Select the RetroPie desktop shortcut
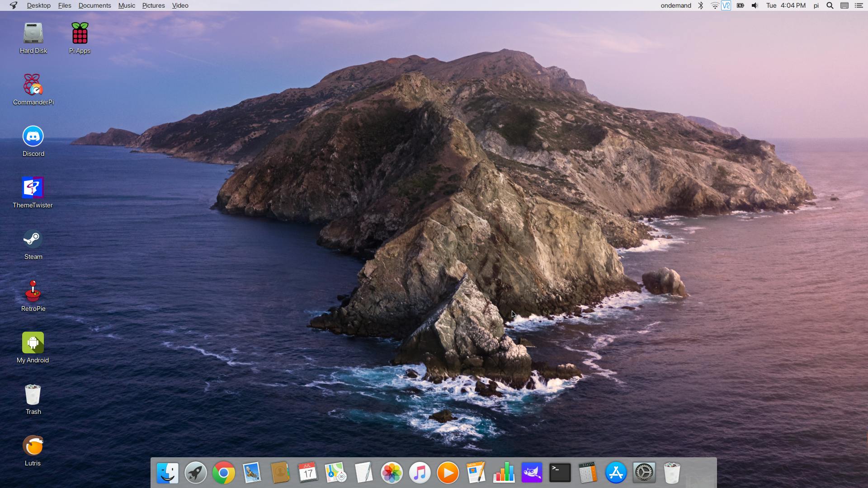Image resolution: width=868 pixels, height=488 pixels. [x=33, y=296]
